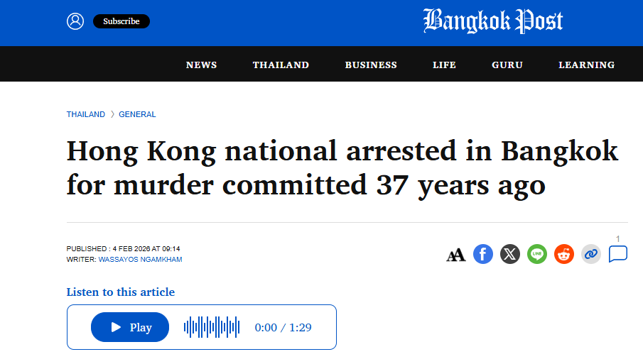The width and height of the screenshot is (643, 364).
Task: Open the user account profile icon
Action: (75, 21)
